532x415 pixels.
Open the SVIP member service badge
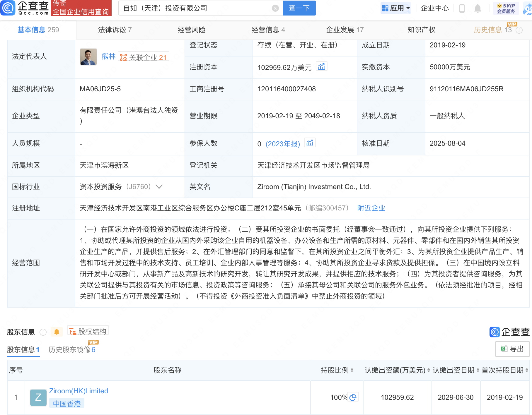click(x=506, y=8)
